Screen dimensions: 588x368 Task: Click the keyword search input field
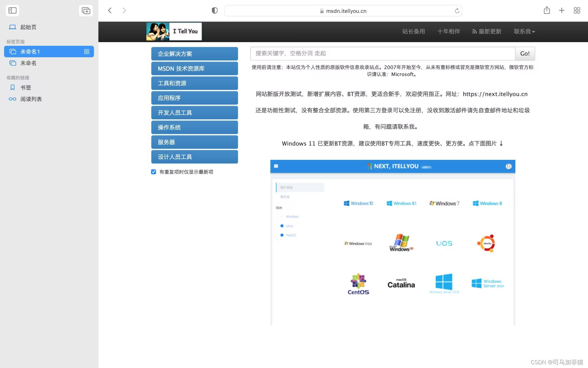click(x=383, y=53)
